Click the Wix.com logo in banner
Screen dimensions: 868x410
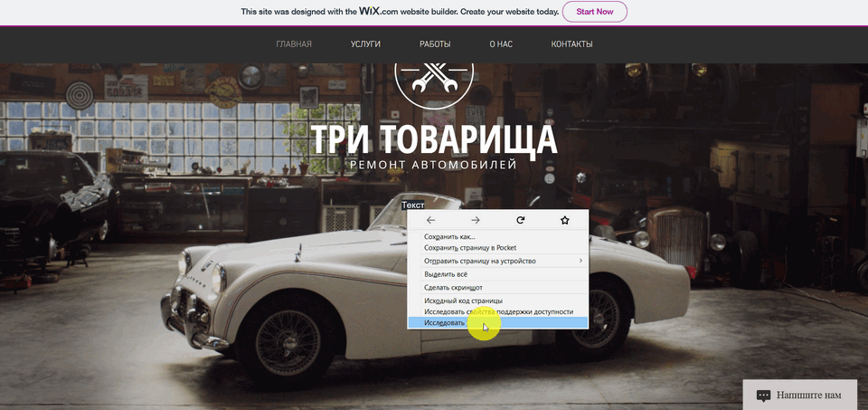tap(377, 11)
